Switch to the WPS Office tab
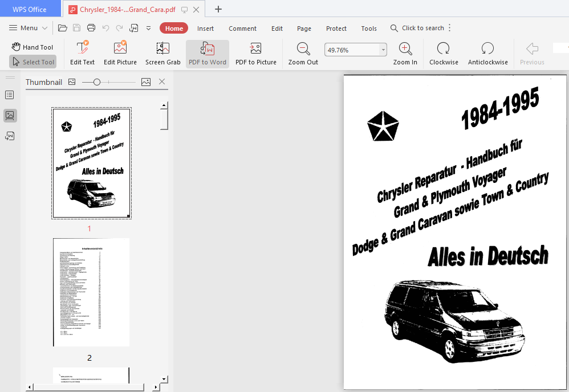The height and width of the screenshot is (392, 569). 30,10
